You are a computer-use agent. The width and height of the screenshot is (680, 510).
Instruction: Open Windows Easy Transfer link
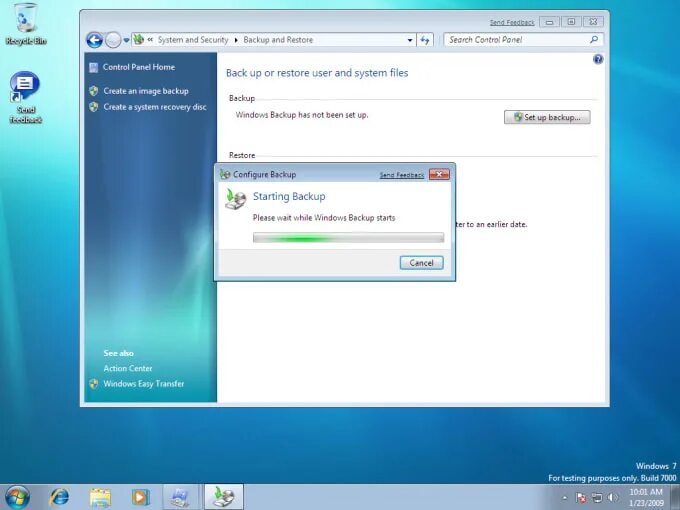pos(144,384)
